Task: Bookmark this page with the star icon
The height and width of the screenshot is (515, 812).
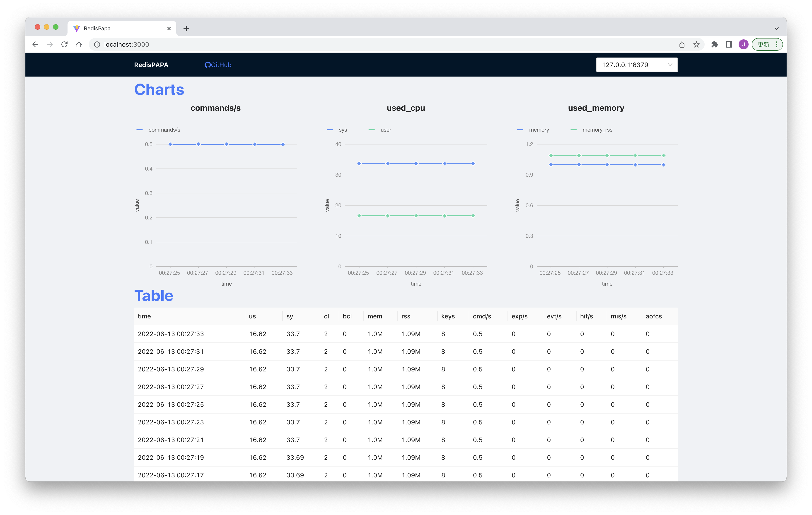Action: click(x=696, y=44)
